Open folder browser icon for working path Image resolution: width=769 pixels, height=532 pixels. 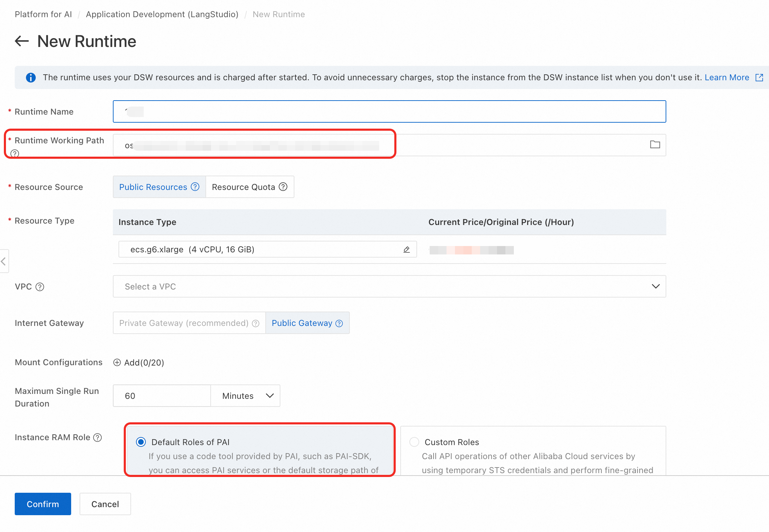click(655, 145)
